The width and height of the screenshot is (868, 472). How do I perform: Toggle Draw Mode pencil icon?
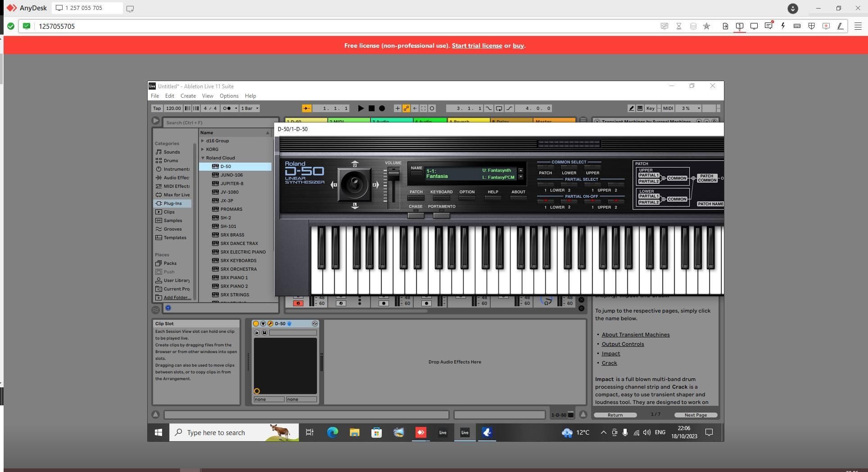(631, 108)
